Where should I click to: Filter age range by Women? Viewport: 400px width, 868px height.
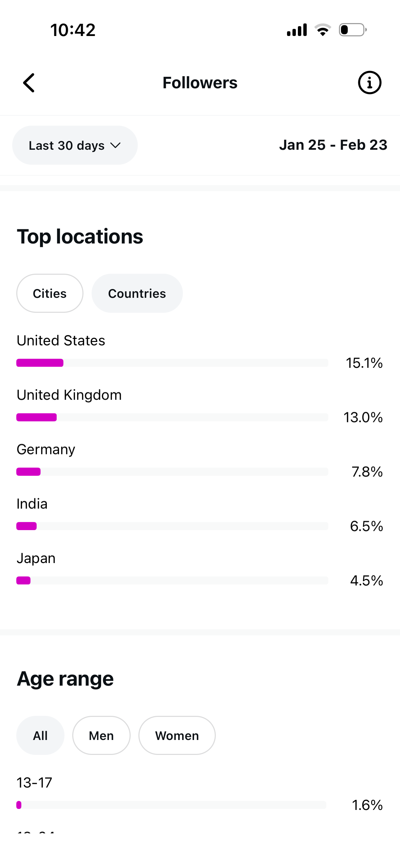point(177,736)
